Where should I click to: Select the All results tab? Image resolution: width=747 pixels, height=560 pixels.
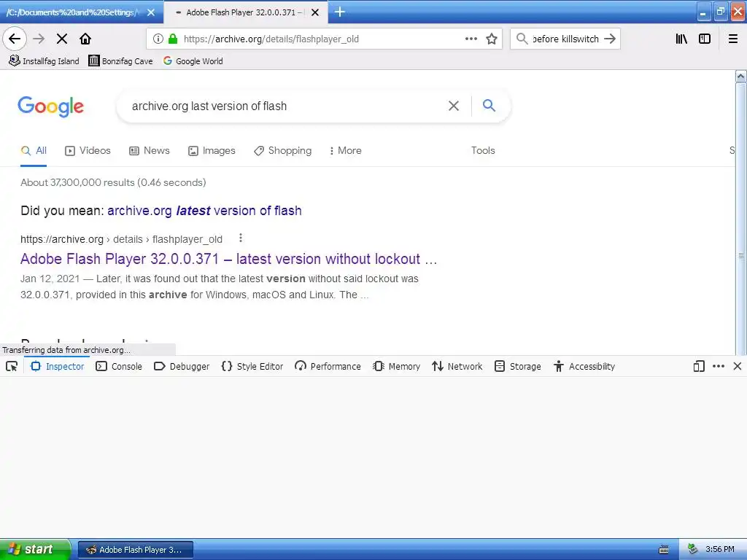[34, 150]
